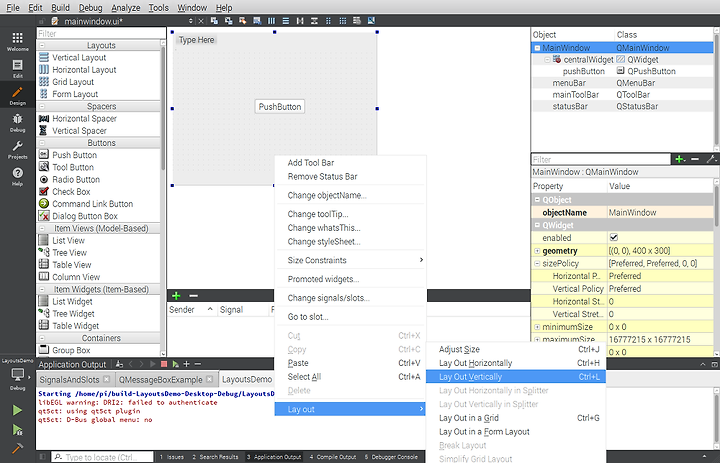Click the Type to locate field
This screenshot has height=463, width=720.
[102, 457]
